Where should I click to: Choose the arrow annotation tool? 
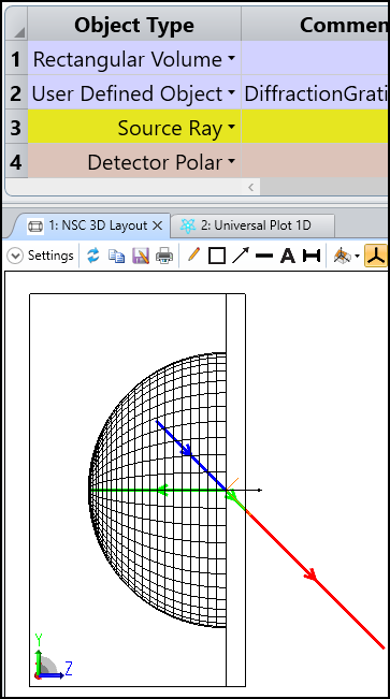pos(241,256)
